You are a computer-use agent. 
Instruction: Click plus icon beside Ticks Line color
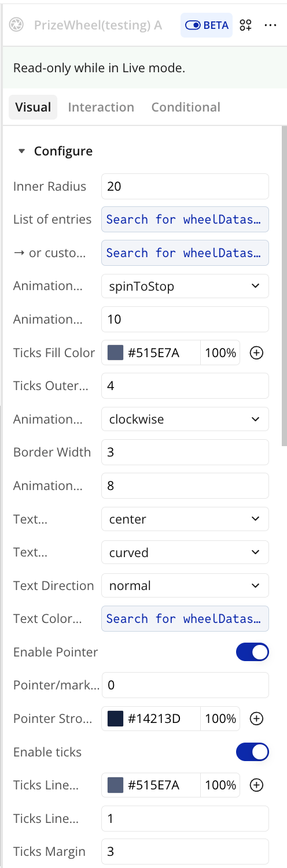point(256,785)
